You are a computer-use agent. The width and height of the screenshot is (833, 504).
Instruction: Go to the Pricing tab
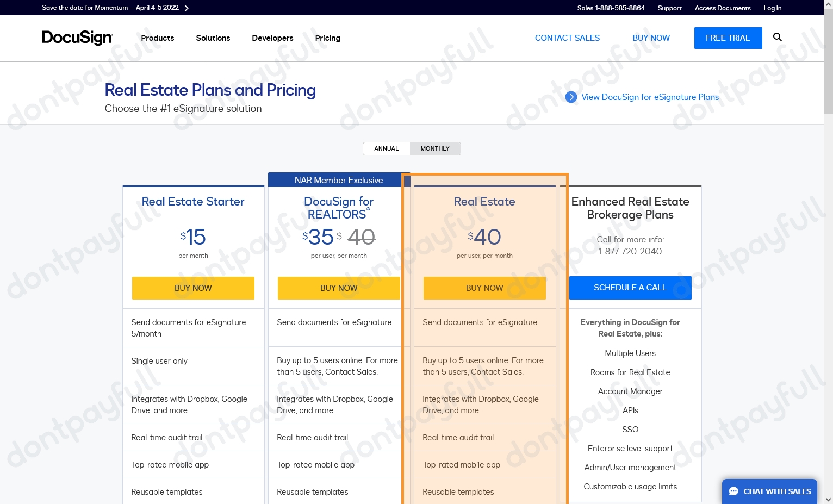point(327,38)
